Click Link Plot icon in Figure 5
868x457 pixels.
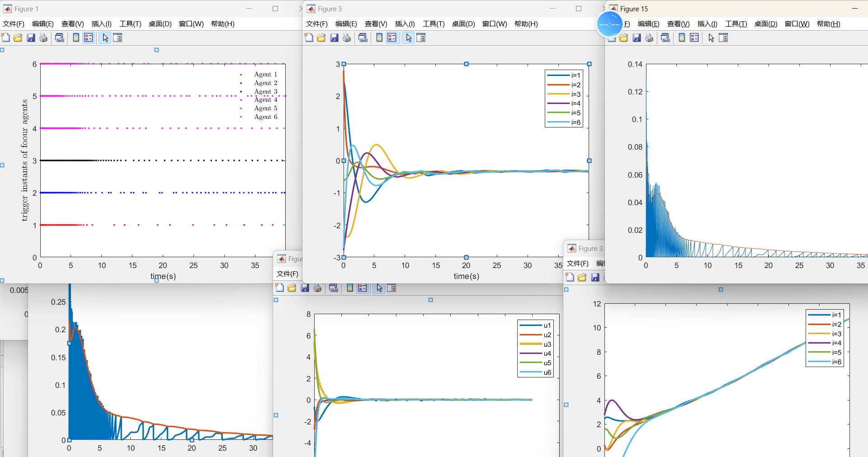pyautogui.click(x=363, y=38)
